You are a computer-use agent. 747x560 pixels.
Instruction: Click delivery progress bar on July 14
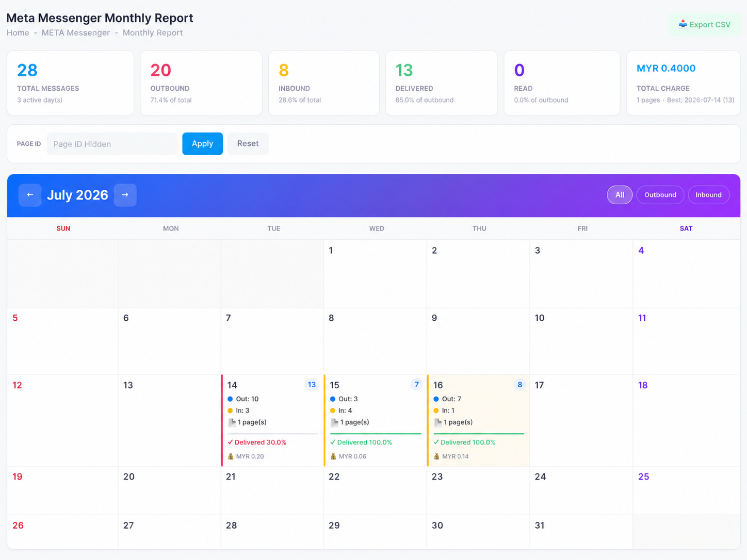[x=273, y=434]
